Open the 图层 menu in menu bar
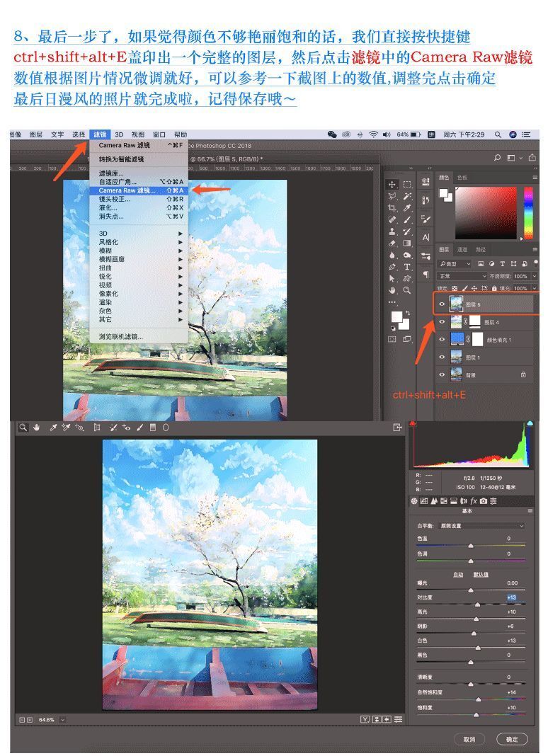Viewport: 548px width, 756px height. pyautogui.click(x=35, y=134)
